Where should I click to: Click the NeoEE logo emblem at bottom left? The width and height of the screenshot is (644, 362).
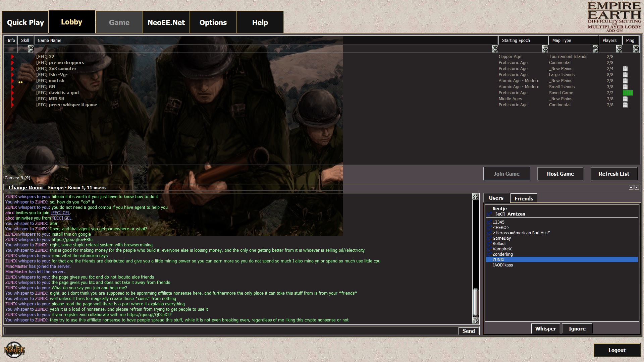14,350
